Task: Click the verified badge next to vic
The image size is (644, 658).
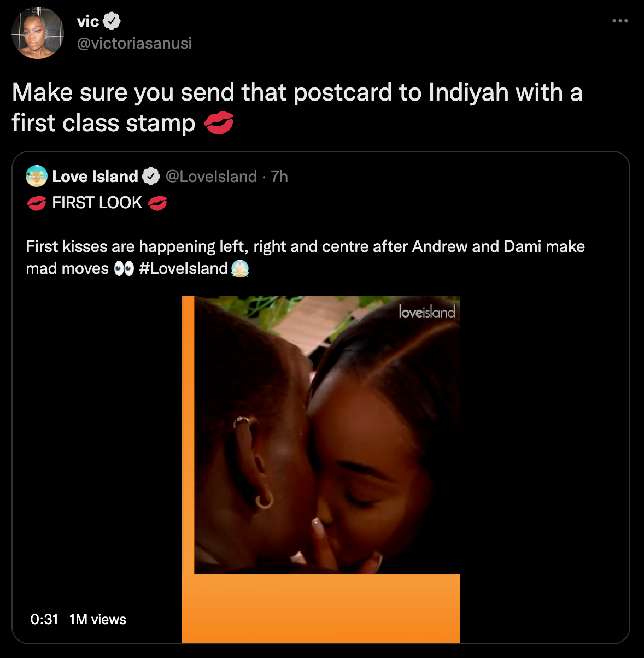Action: pyautogui.click(x=112, y=21)
